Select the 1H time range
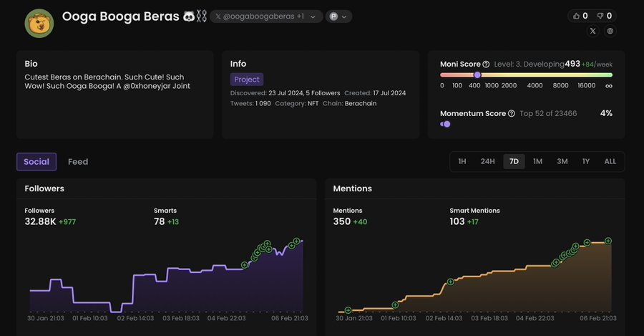The width and height of the screenshot is (644, 336). [462, 162]
